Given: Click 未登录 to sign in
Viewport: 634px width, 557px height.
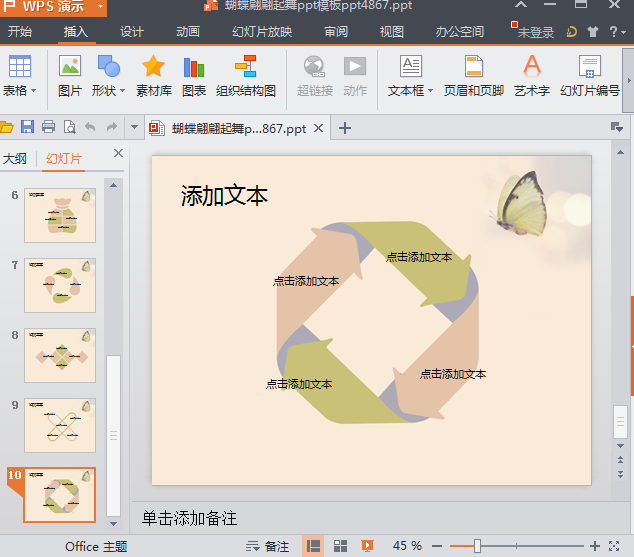Looking at the screenshot, I should 536,32.
